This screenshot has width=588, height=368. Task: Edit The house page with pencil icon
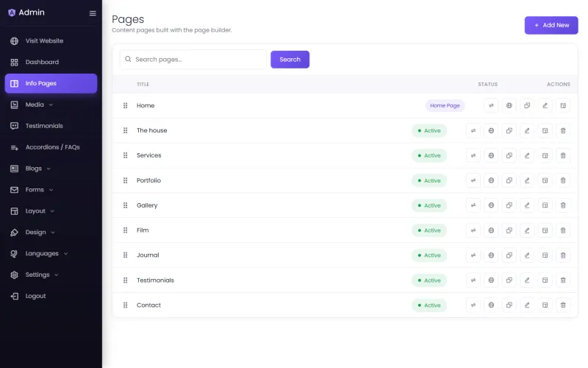[x=527, y=131]
